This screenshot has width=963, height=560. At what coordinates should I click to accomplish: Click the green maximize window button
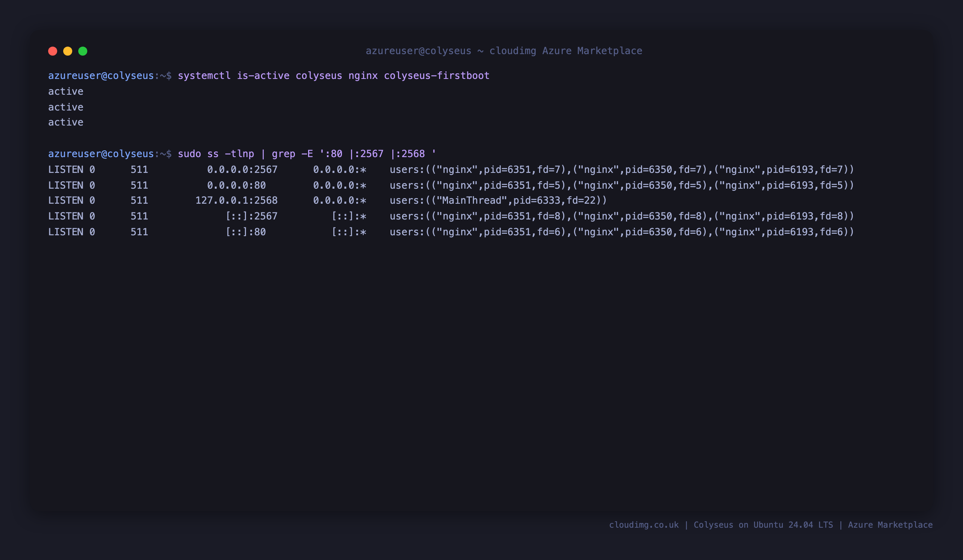coord(83,51)
